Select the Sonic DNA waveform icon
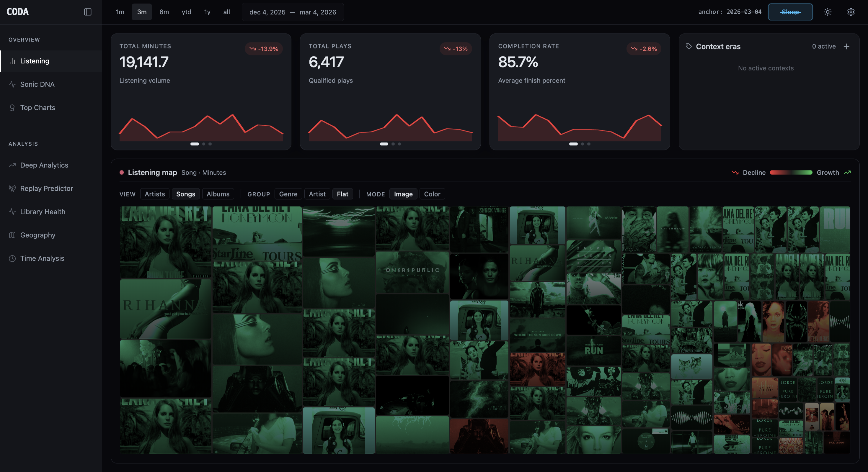The height and width of the screenshot is (472, 868). click(12, 84)
